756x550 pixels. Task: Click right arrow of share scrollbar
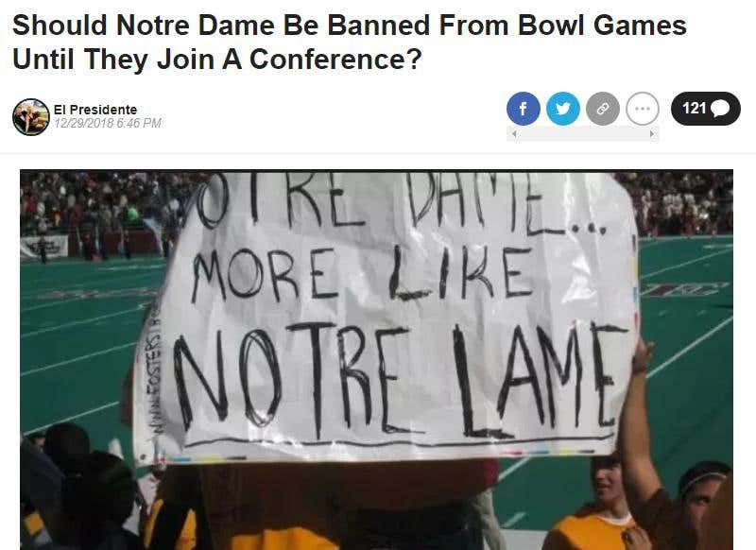[652, 134]
